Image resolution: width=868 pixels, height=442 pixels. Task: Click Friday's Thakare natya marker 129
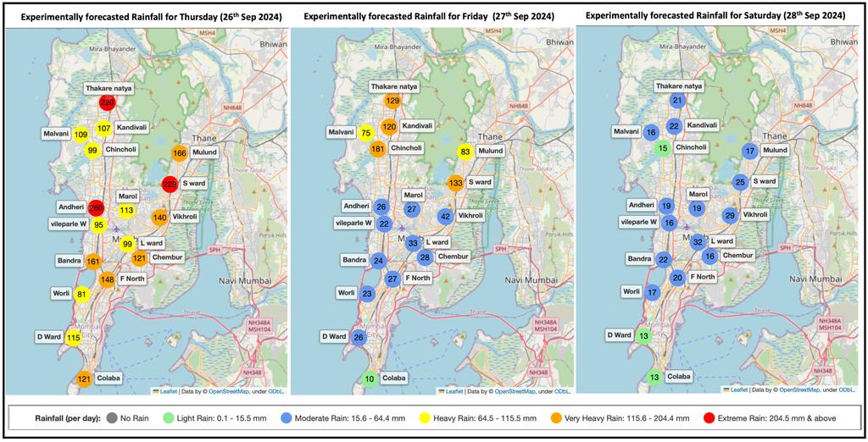click(392, 102)
